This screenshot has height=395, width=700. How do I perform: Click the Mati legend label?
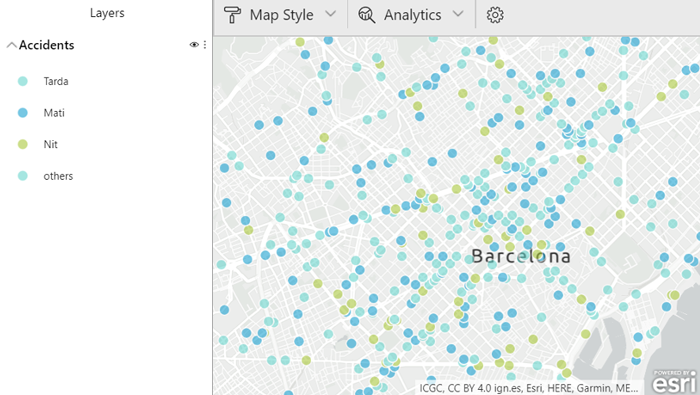point(54,113)
